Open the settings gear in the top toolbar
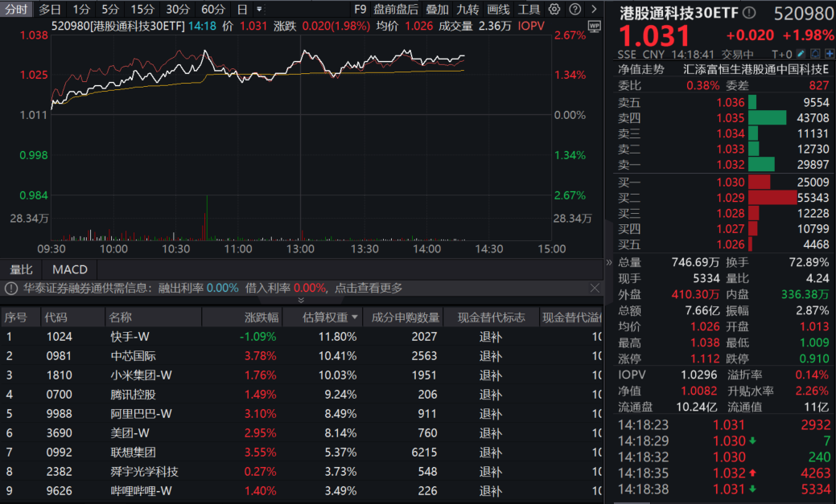 pos(554,8)
